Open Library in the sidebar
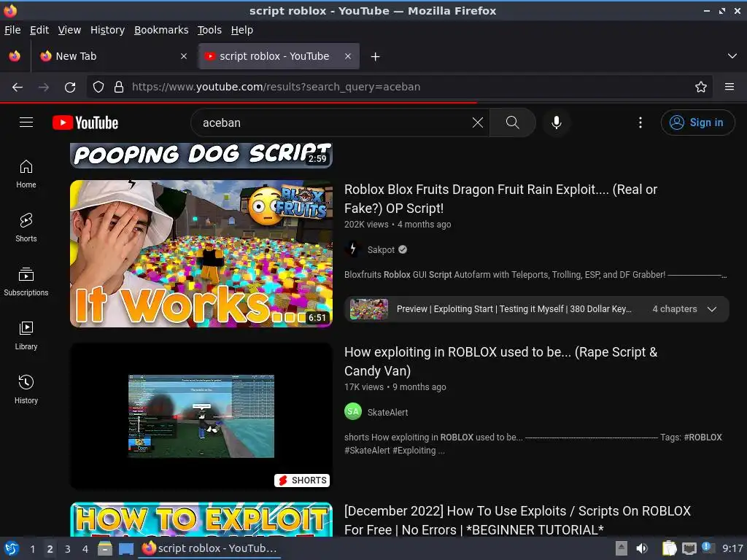 [x=26, y=335]
